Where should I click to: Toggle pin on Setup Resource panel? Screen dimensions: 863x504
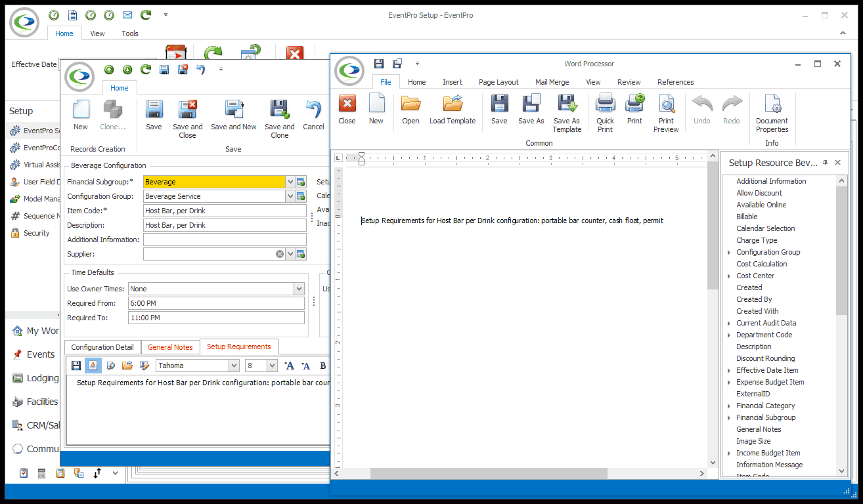825,163
